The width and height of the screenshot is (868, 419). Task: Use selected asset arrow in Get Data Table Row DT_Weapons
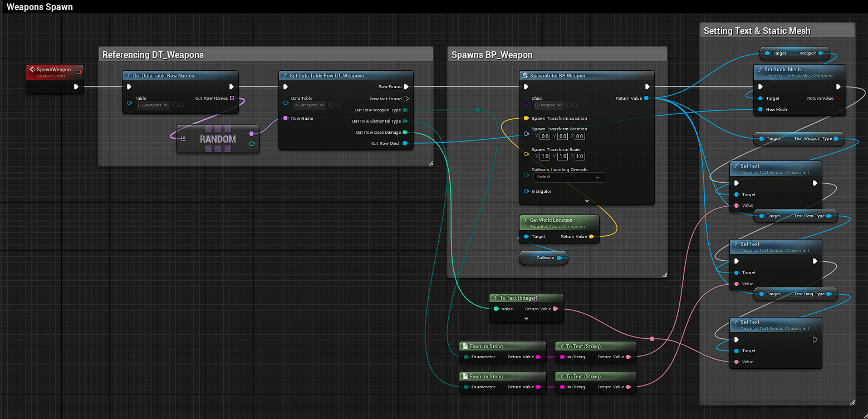(x=331, y=105)
